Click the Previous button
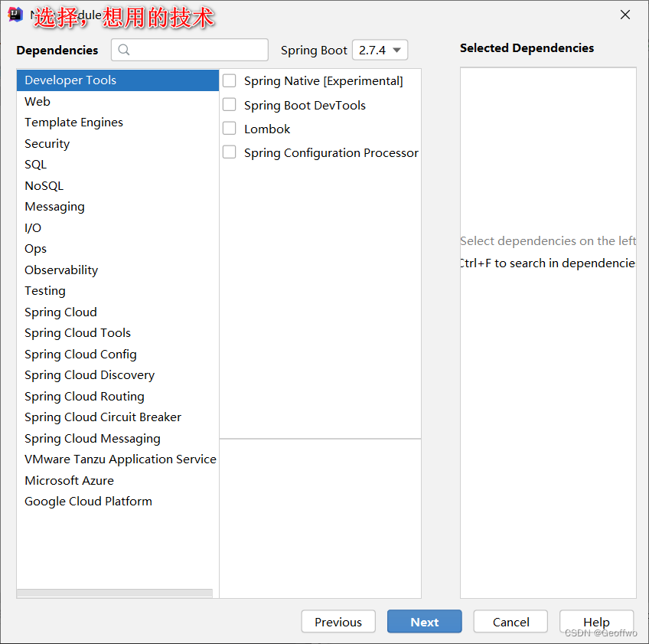 338,621
